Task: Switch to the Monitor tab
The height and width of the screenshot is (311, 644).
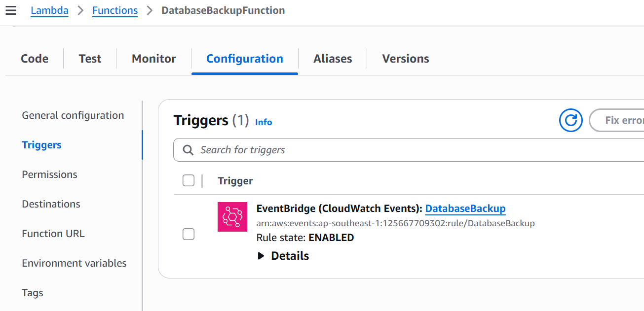Action: coord(154,59)
